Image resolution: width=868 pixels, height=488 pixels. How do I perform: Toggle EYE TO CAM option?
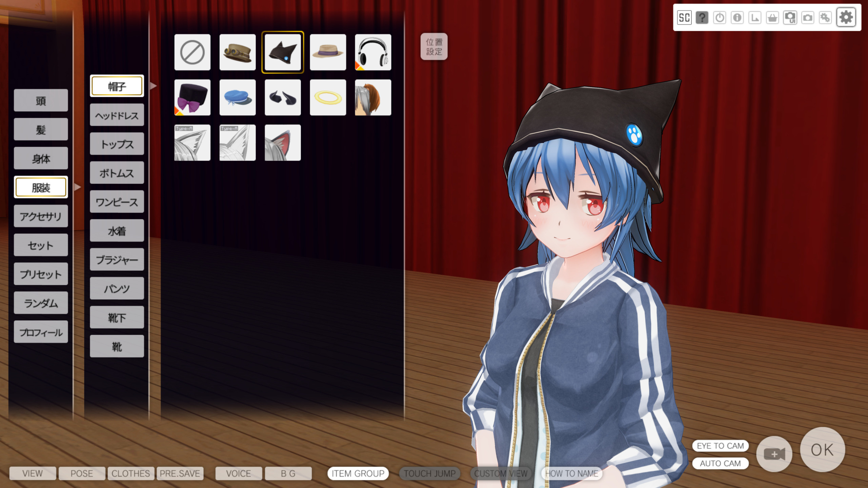click(720, 446)
